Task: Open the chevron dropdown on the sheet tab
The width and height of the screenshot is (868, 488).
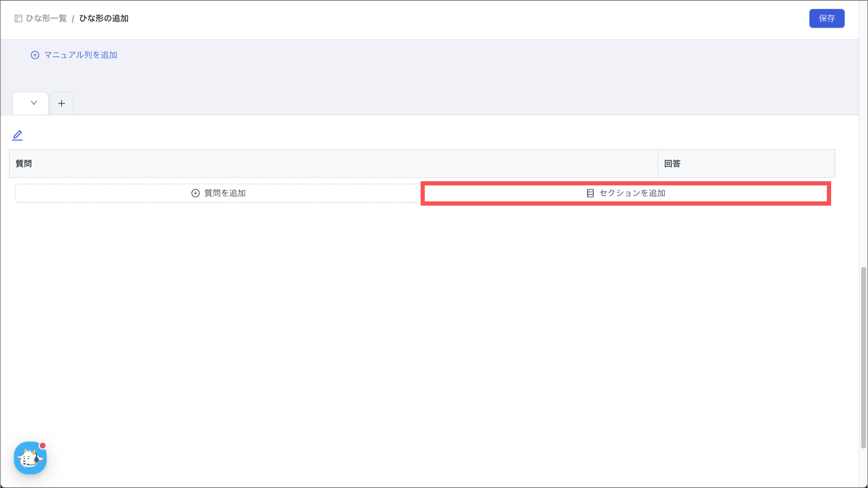Action: coord(34,103)
